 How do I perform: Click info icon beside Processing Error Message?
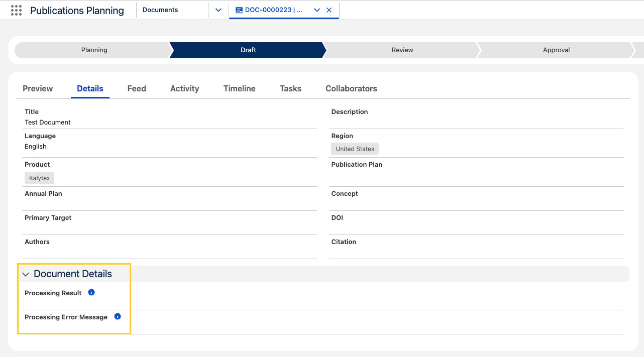[118, 316]
